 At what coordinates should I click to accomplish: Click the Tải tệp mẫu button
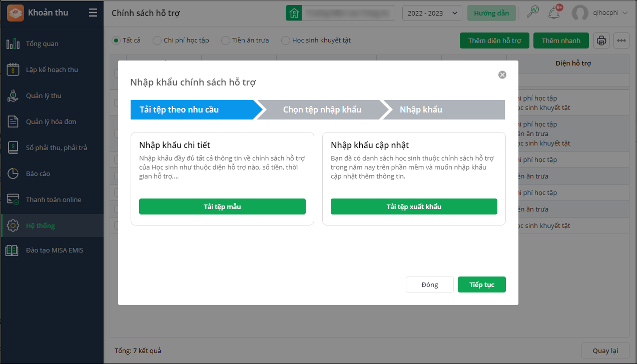(x=222, y=206)
